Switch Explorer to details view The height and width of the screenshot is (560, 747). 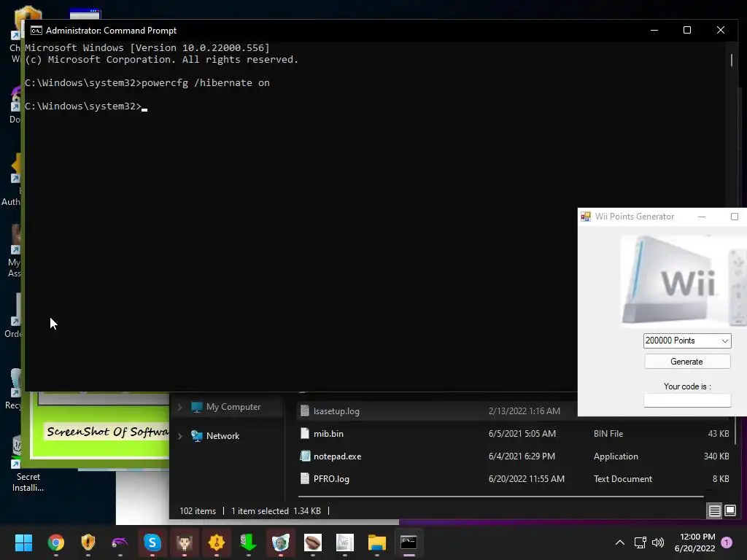[715, 511]
